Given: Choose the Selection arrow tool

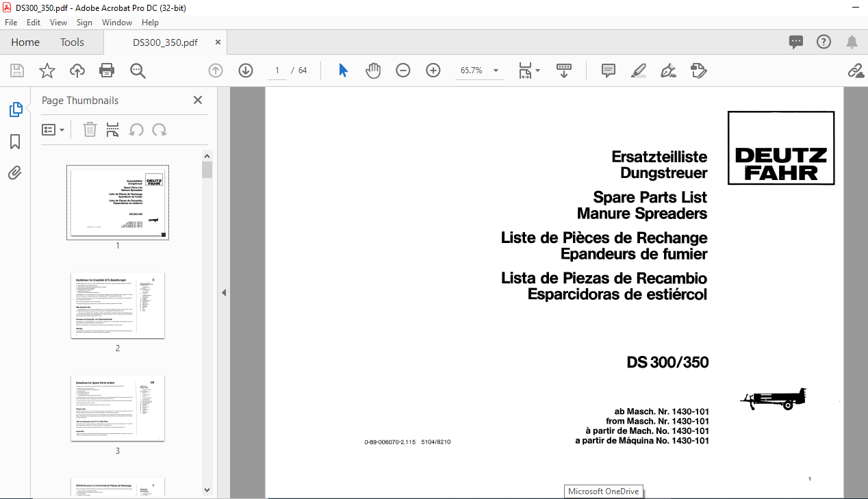Looking at the screenshot, I should point(344,71).
